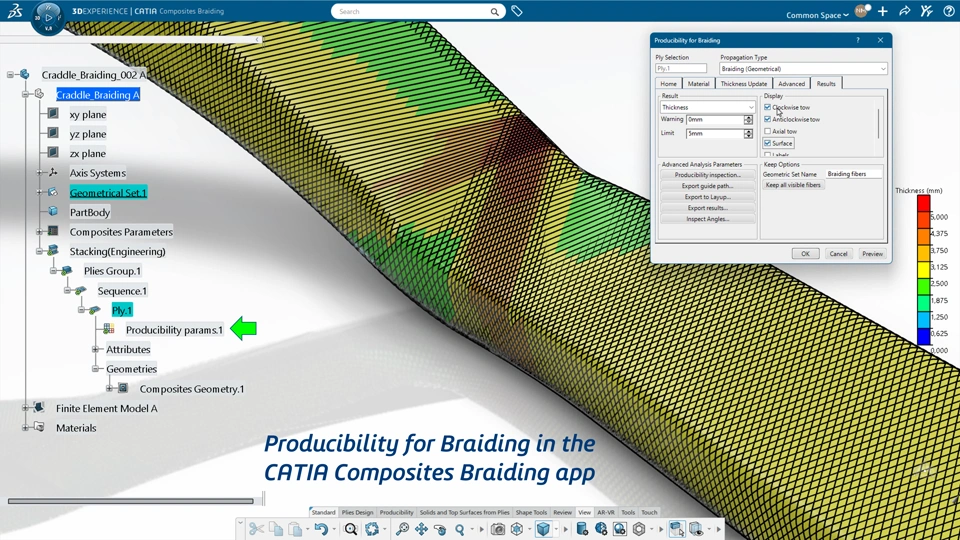
Task: Click the Display list vertical scrollbar
Action: 879,124
